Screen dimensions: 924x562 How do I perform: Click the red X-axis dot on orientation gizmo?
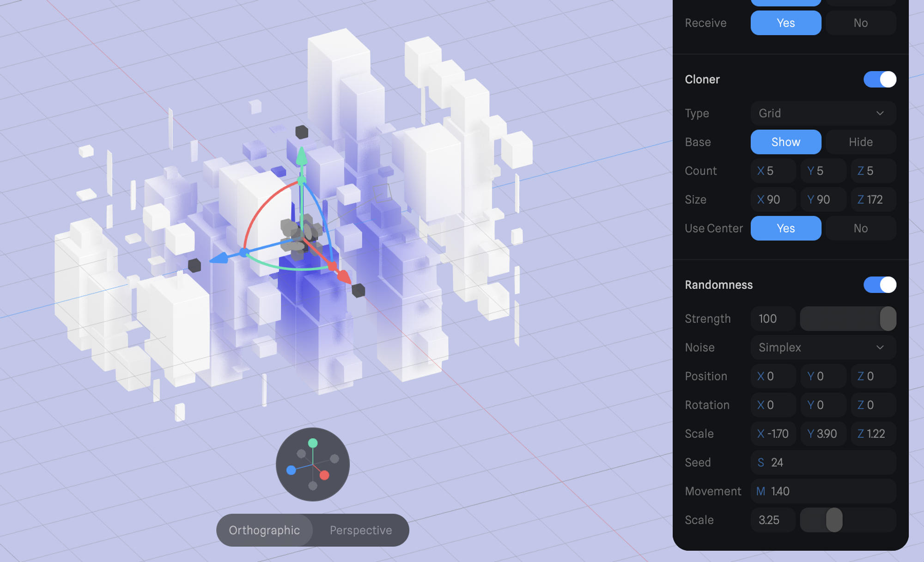(324, 475)
